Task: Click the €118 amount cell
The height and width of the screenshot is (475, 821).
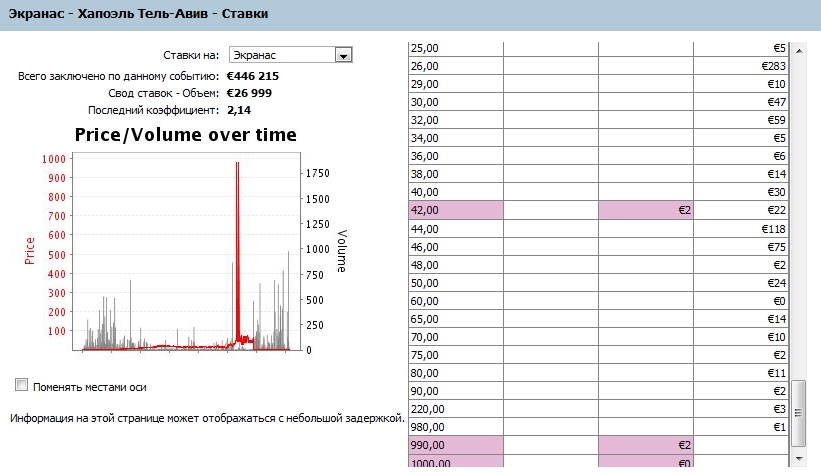Action: [x=740, y=229]
